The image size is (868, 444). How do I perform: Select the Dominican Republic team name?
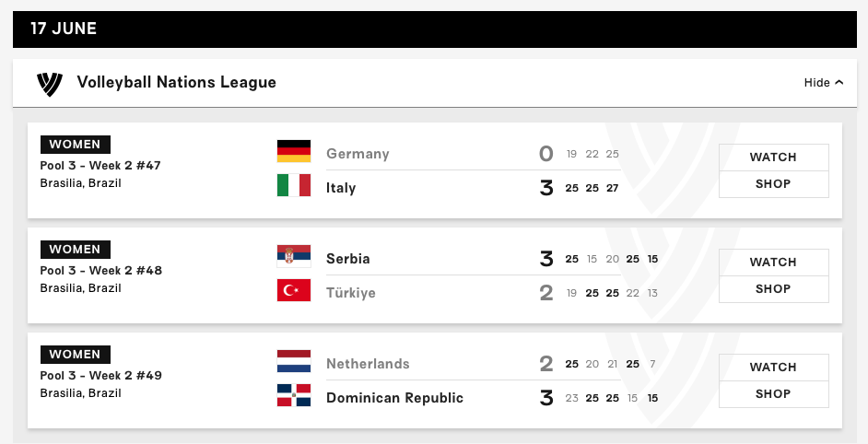click(x=394, y=398)
